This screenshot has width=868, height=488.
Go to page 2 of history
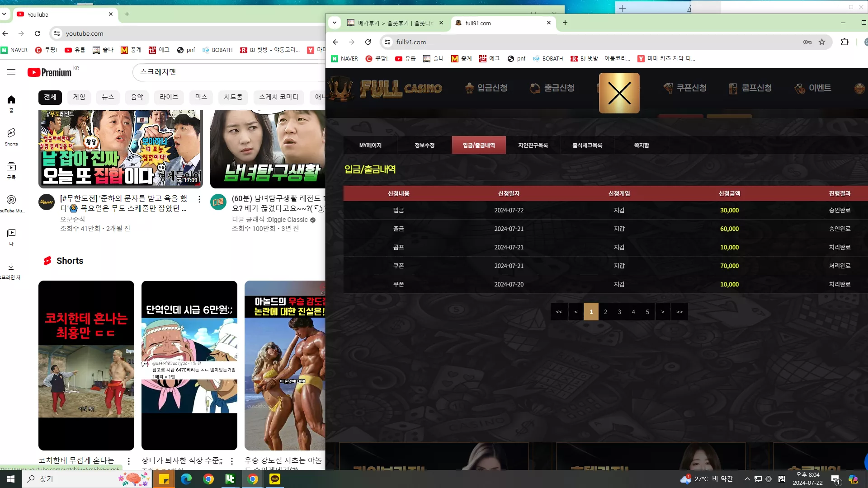pyautogui.click(x=605, y=312)
